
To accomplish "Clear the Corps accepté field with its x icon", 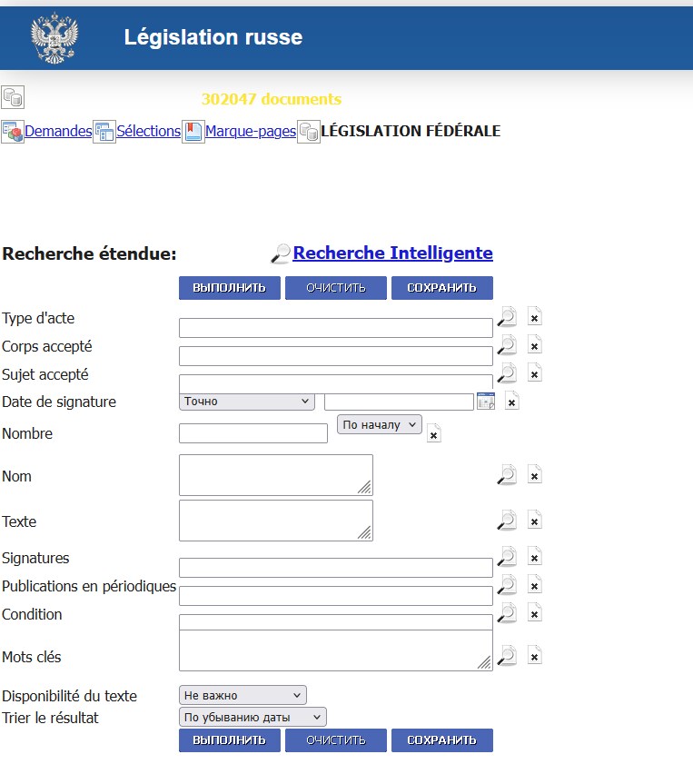I will pos(535,345).
